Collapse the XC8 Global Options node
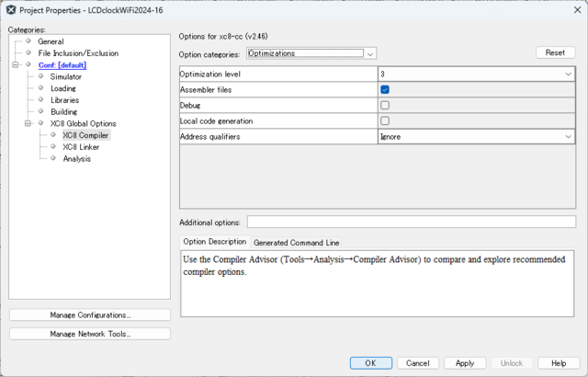The width and height of the screenshot is (588, 377). [28, 123]
